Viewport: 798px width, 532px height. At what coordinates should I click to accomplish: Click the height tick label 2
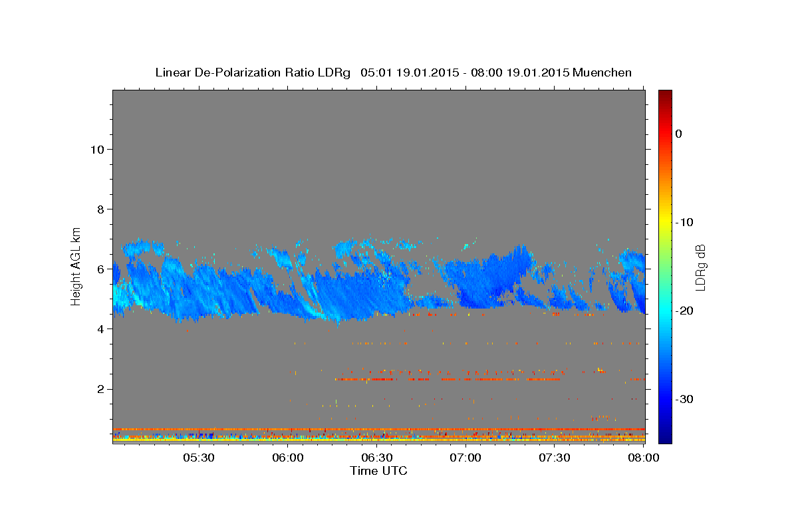pos(99,389)
